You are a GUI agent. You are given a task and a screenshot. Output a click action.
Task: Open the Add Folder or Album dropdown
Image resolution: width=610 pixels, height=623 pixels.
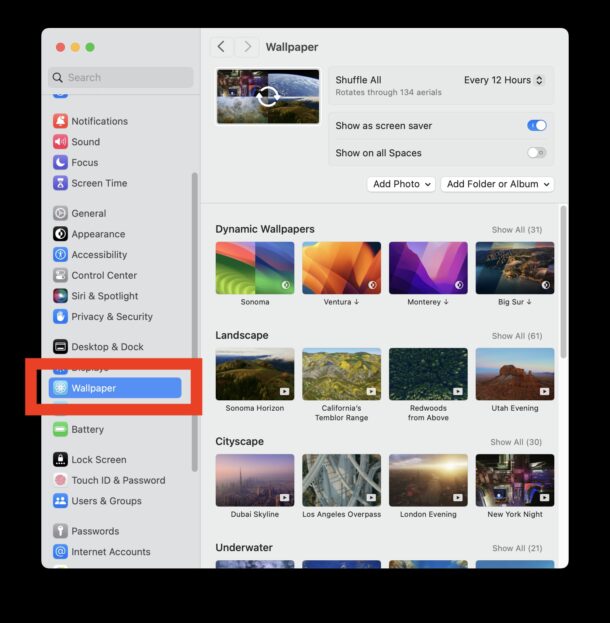pyautogui.click(x=497, y=184)
